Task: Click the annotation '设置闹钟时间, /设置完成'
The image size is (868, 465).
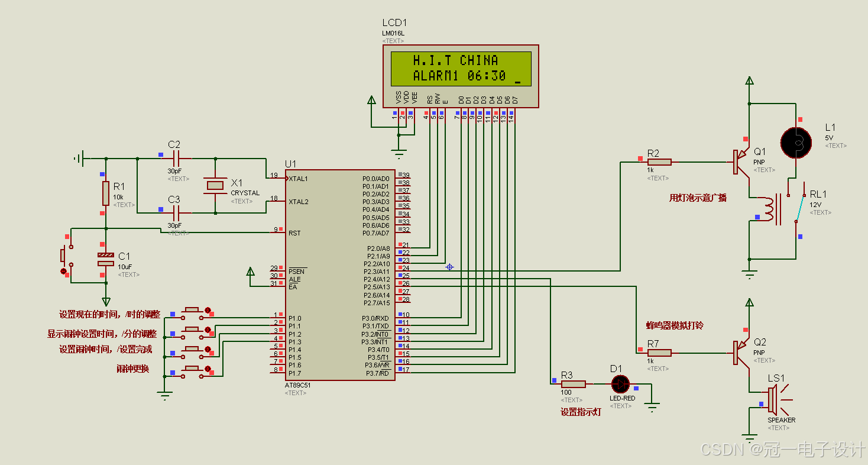Action: [105, 349]
